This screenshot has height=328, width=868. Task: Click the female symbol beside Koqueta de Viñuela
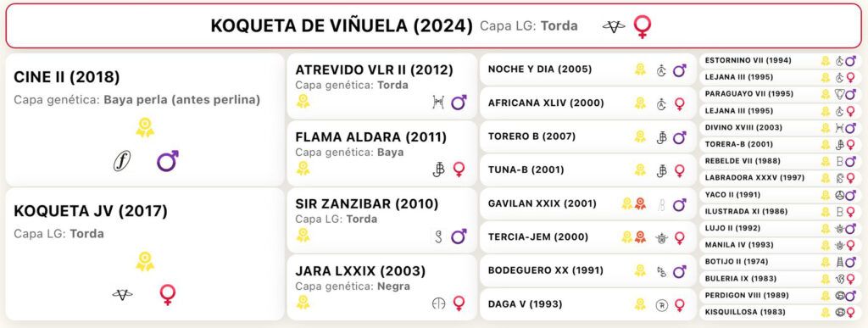(643, 26)
